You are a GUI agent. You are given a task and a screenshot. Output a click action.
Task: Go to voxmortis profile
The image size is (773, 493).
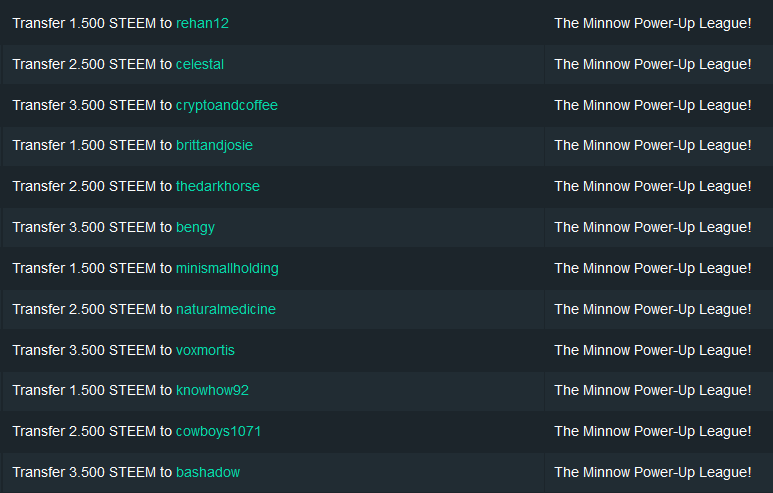click(205, 350)
